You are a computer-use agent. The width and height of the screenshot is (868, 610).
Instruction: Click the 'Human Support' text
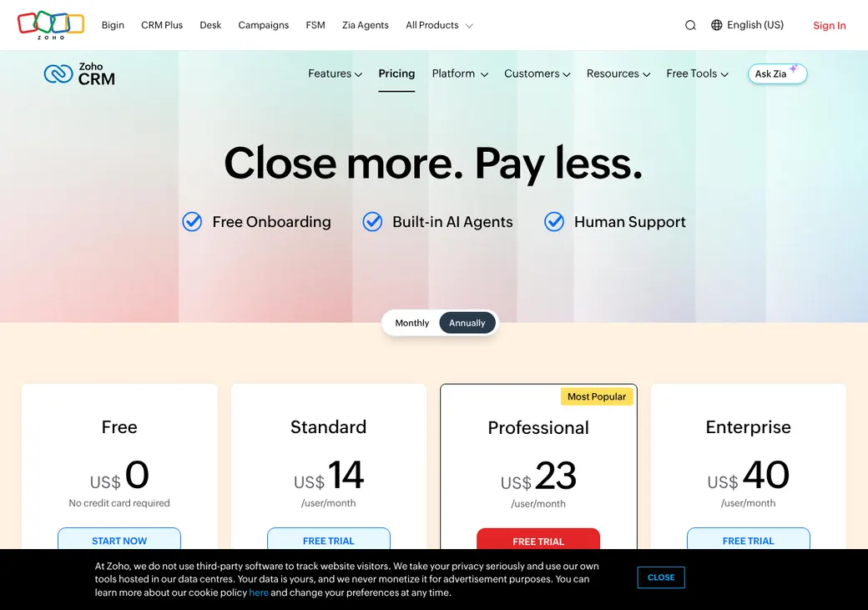coord(630,221)
